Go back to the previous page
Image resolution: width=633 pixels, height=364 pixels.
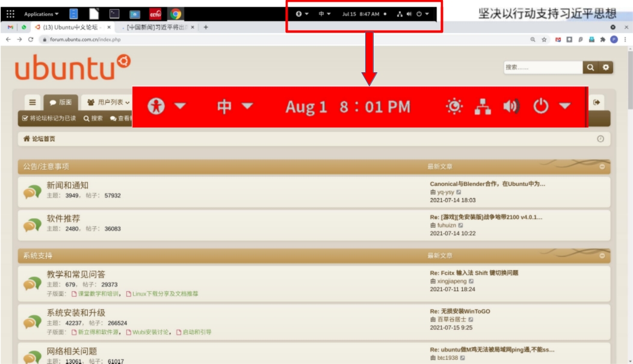(x=8, y=40)
